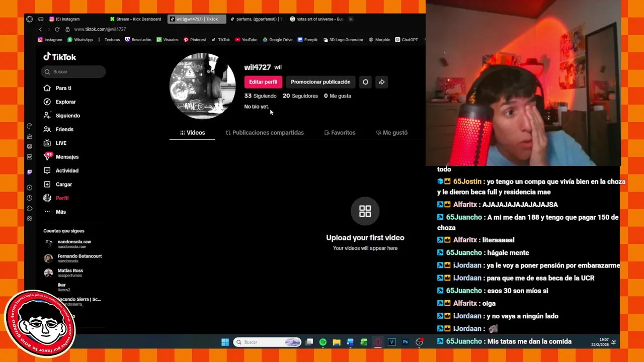
Task: Open Pinterest bookmark
Action: 195,40
